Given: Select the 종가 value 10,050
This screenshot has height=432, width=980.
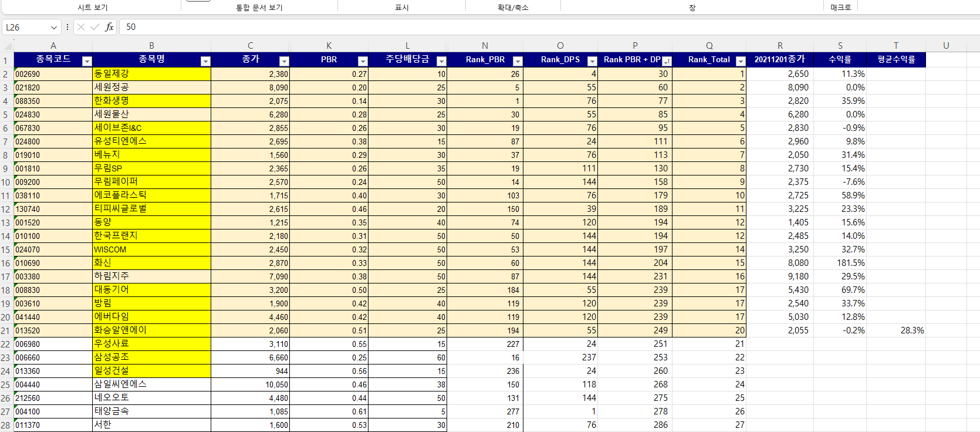Looking at the screenshot, I should point(251,384).
